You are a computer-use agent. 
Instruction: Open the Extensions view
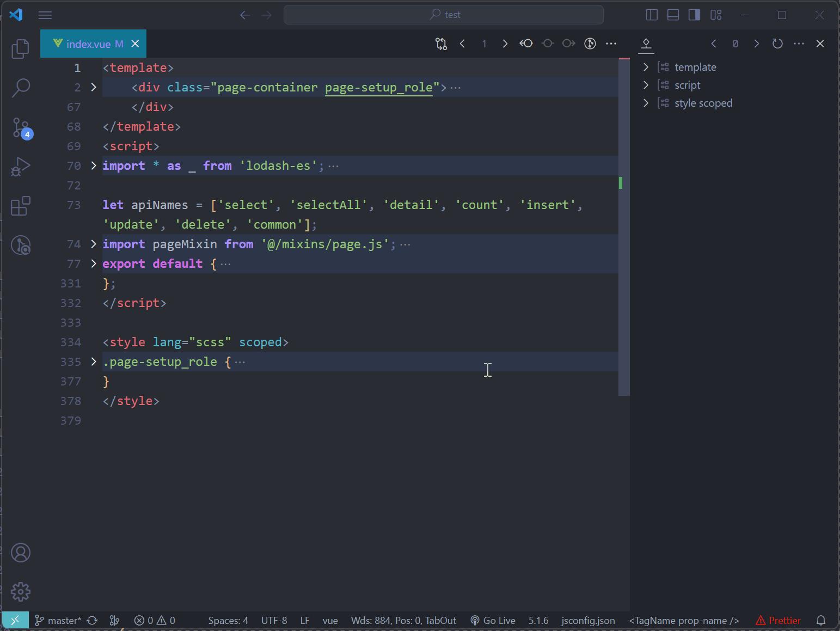tap(20, 206)
